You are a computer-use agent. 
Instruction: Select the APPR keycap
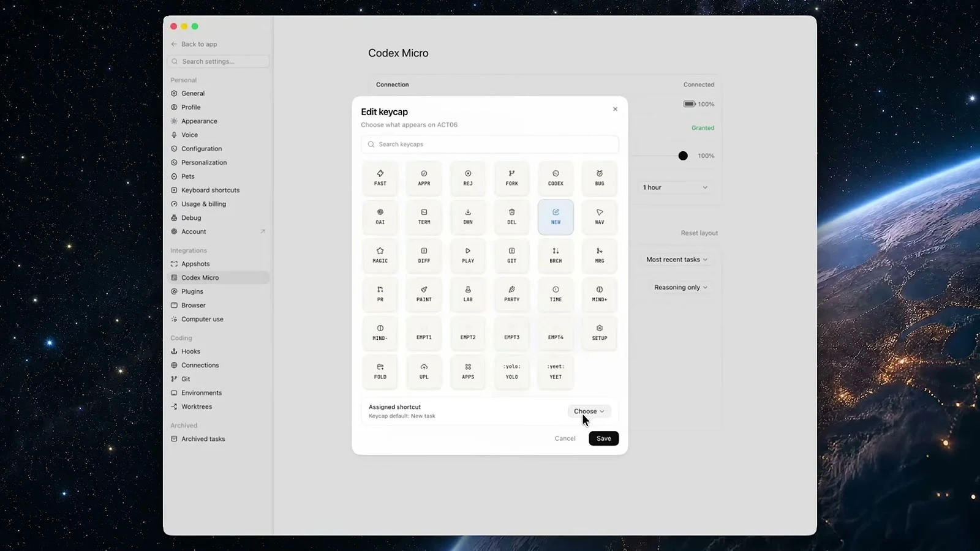pyautogui.click(x=424, y=178)
